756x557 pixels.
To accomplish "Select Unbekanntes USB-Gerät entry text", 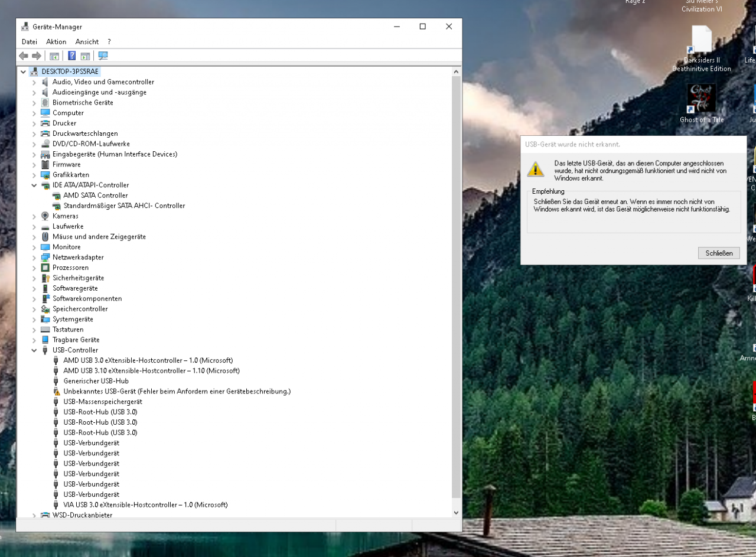I will point(177,392).
